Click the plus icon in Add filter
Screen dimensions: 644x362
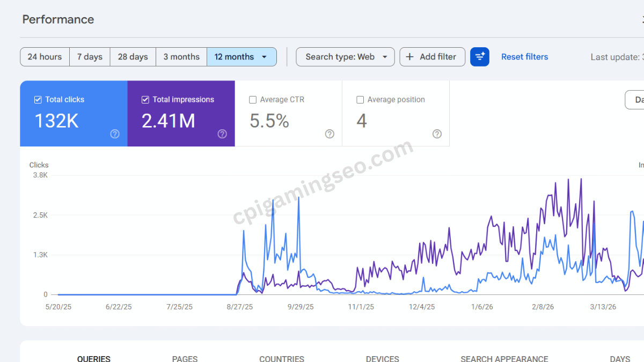pyautogui.click(x=410, y=57)
